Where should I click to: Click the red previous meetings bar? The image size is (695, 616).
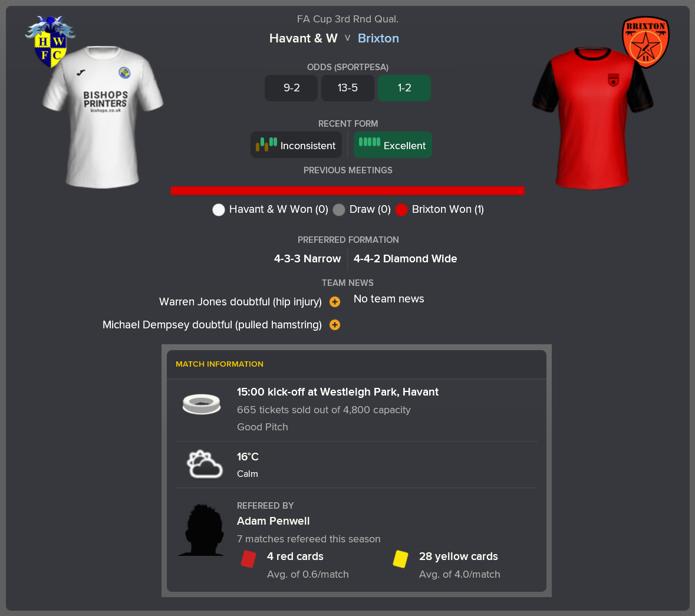click(348, 190)
